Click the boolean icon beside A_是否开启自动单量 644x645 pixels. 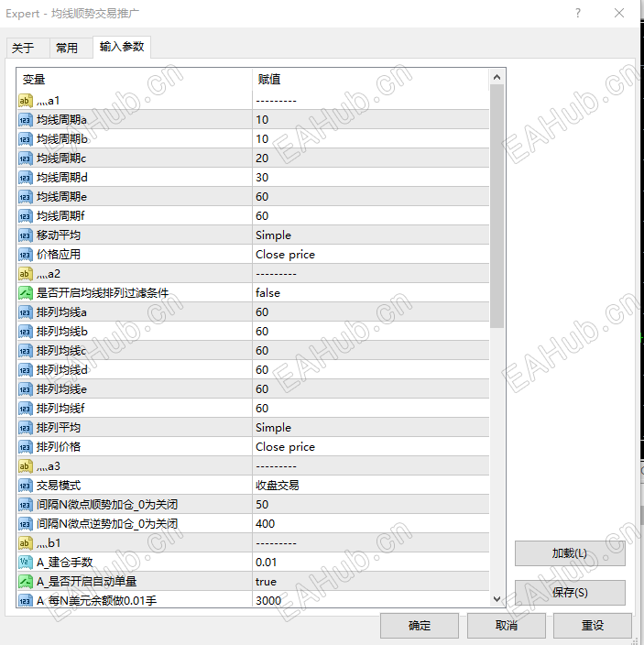(25, 582)
